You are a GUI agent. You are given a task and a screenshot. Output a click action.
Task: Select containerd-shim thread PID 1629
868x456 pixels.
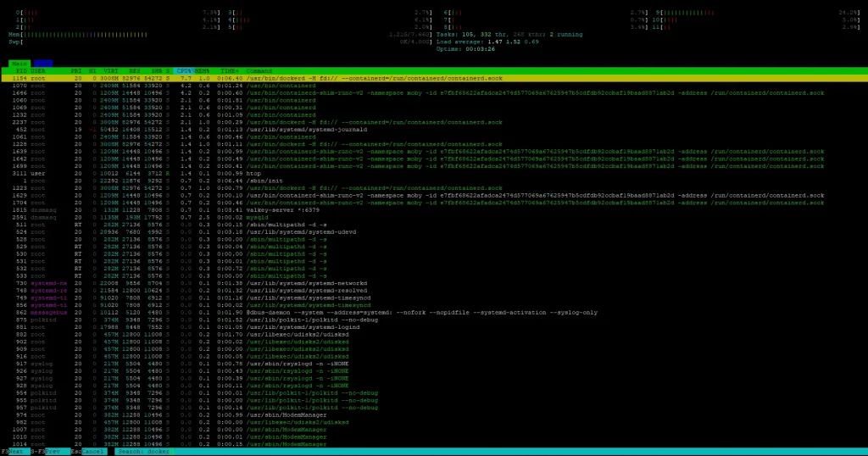point(434,195)
